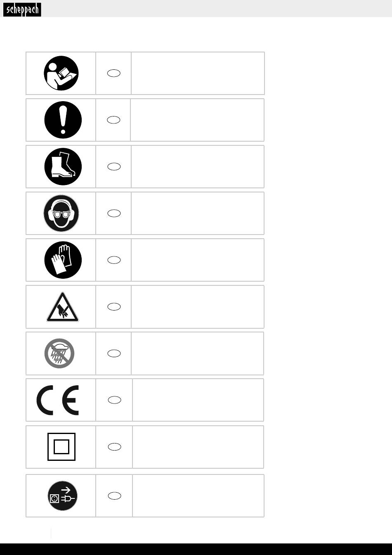Click the oval label beside the gloves symbol

(114, 260)
